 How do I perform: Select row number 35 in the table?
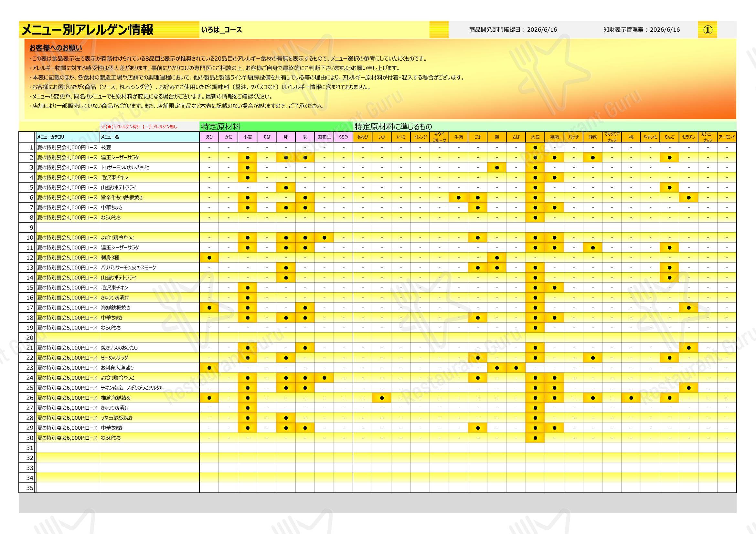30,488
